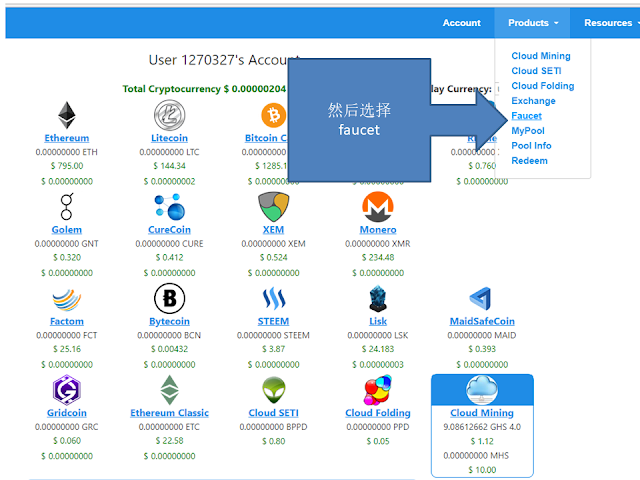Click the Account nav item
The image size is (640, 480).
462,23
